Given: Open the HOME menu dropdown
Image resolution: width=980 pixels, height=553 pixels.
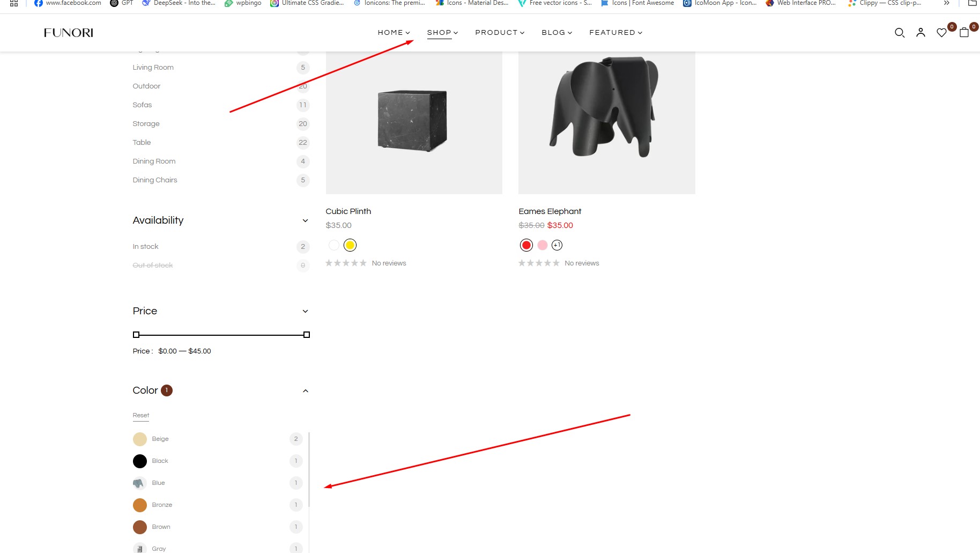Looking at the screenshot, I should [394, 33].
